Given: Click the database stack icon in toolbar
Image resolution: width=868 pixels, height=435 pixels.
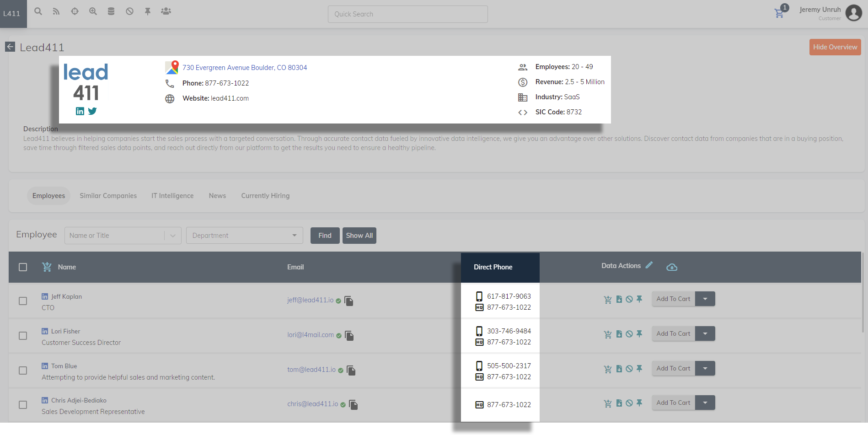Looking at the screenshot, I should click(x=111, y=11).
